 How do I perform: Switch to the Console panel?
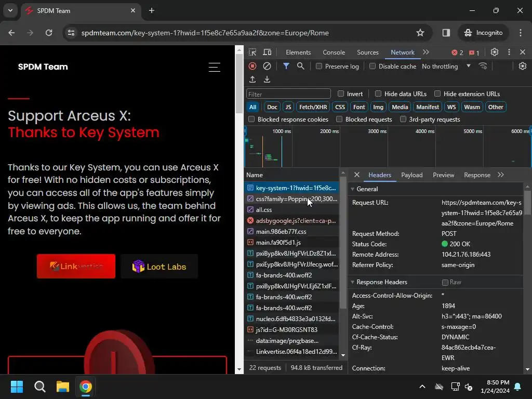point(334,52)
